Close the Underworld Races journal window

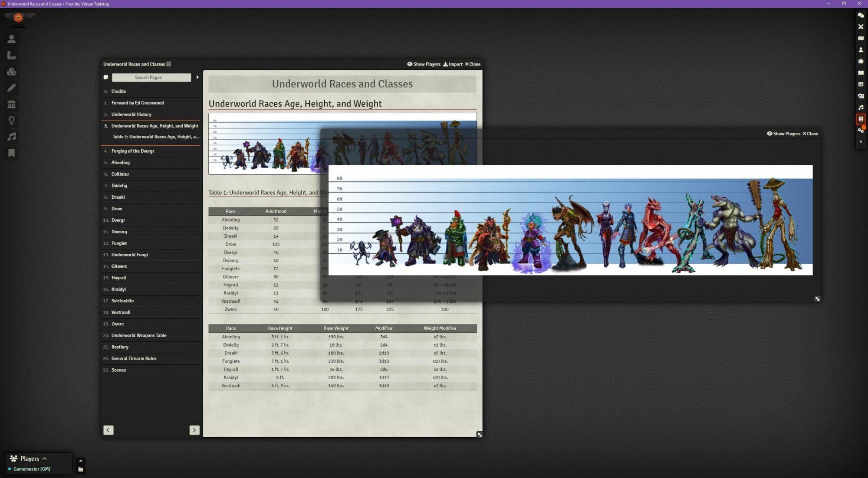coord(473,64)
